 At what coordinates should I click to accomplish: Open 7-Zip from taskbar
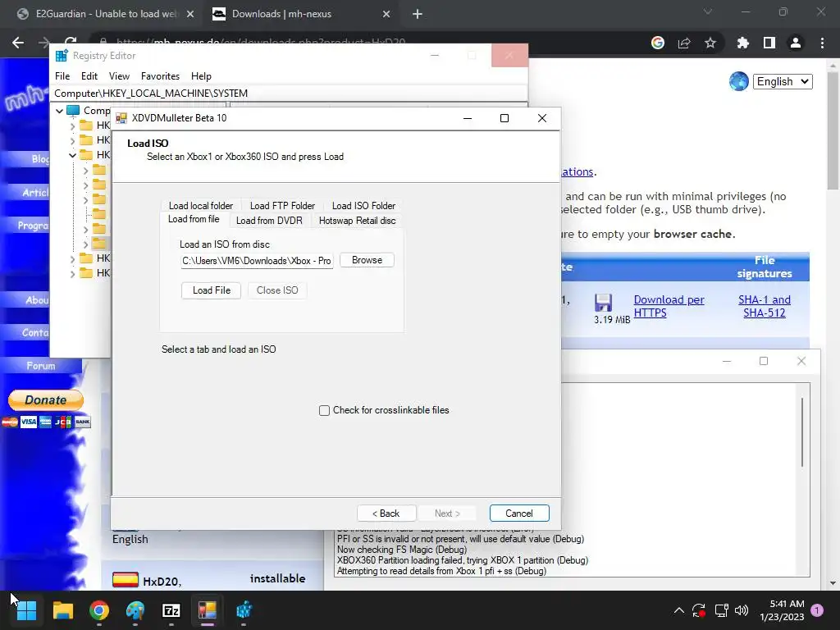[x=171, y=610]
